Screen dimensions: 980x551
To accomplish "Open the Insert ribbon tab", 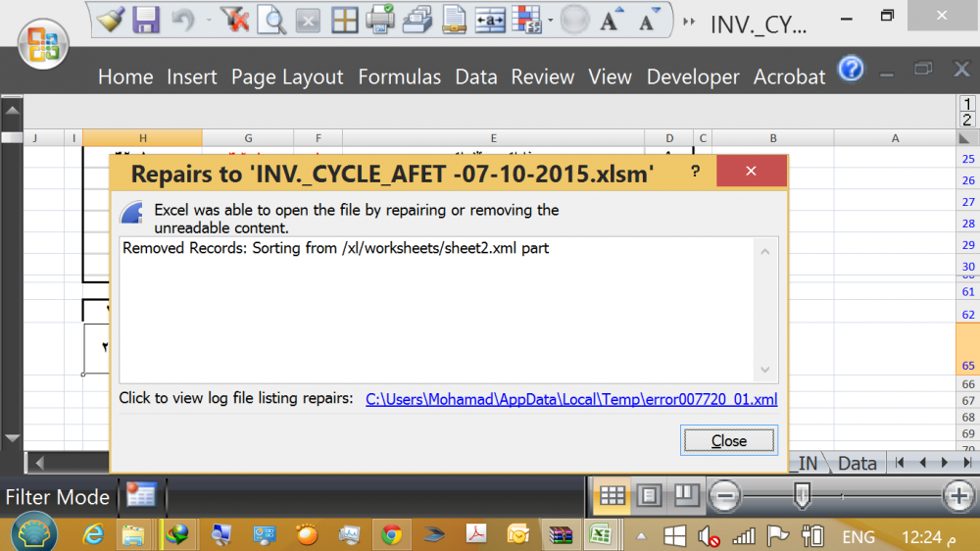I will coord(191,76).
